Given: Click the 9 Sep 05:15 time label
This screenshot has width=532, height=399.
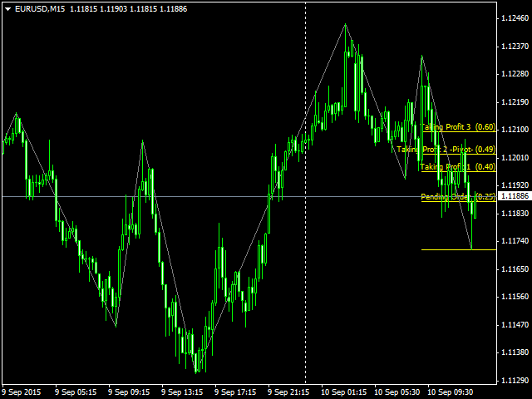Looking at the screenshot, I should coord(76,392).
